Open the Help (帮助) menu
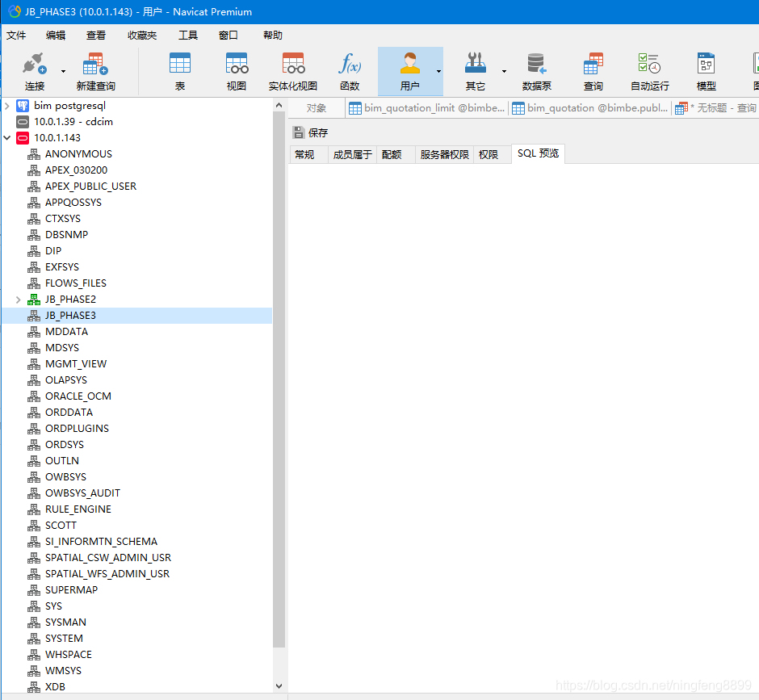This screenshot has width=759, height=700. (273, 36)
